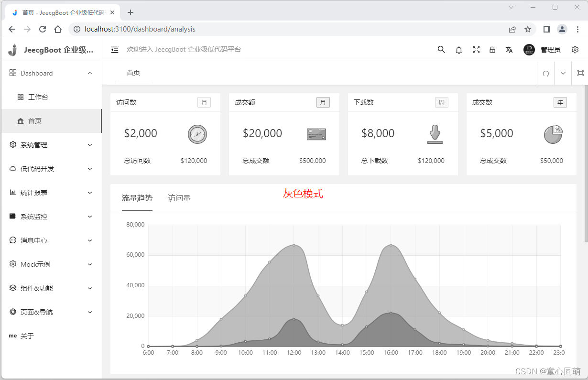Click the browser address bar
The width and height of the screenshot is (588, 380).
click(x=287, y=29)
